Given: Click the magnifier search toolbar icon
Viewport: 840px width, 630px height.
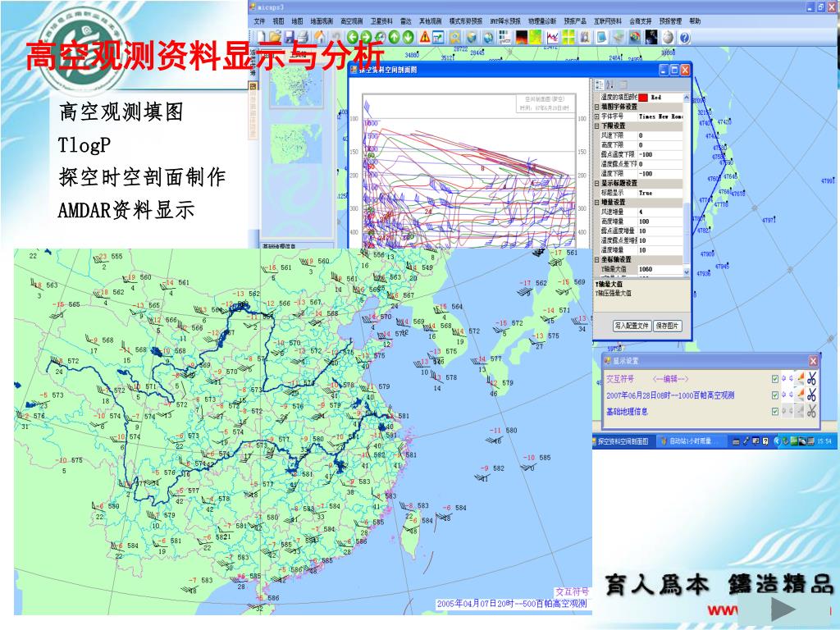Looking at the screenshot, I should [x=454, y=37].
